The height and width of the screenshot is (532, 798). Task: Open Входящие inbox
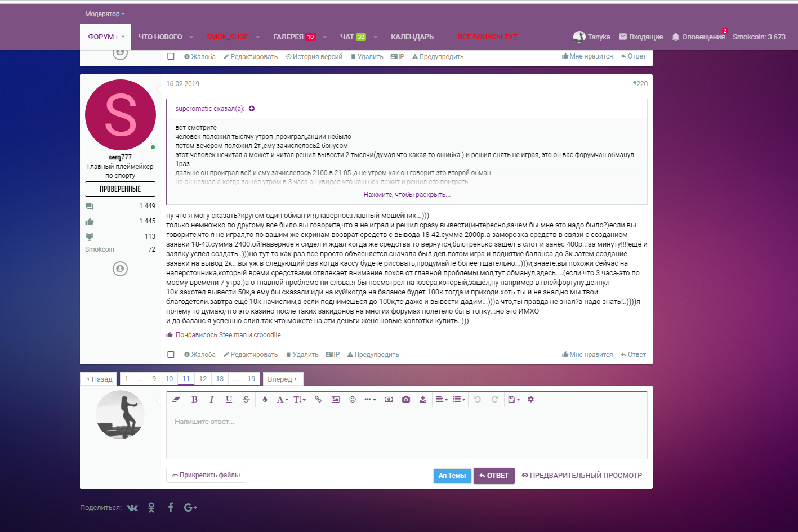tap(641, 37)
